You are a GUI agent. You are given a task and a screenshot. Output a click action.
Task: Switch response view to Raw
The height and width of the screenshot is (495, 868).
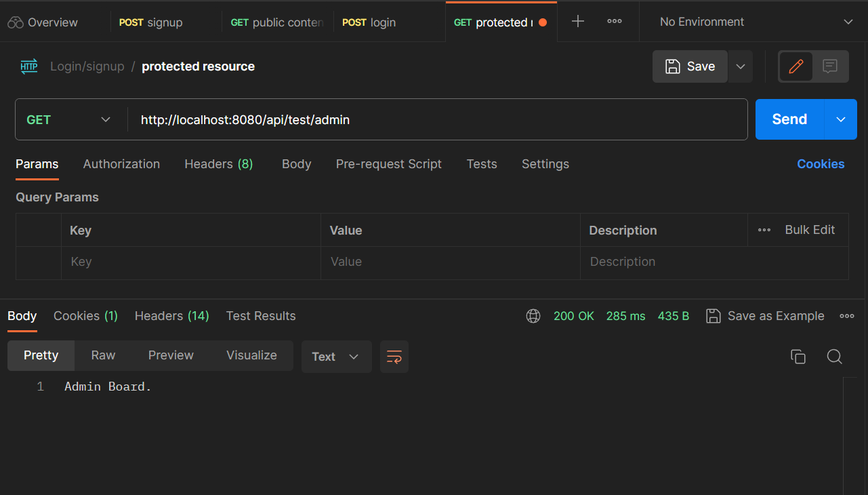point(103,355)
